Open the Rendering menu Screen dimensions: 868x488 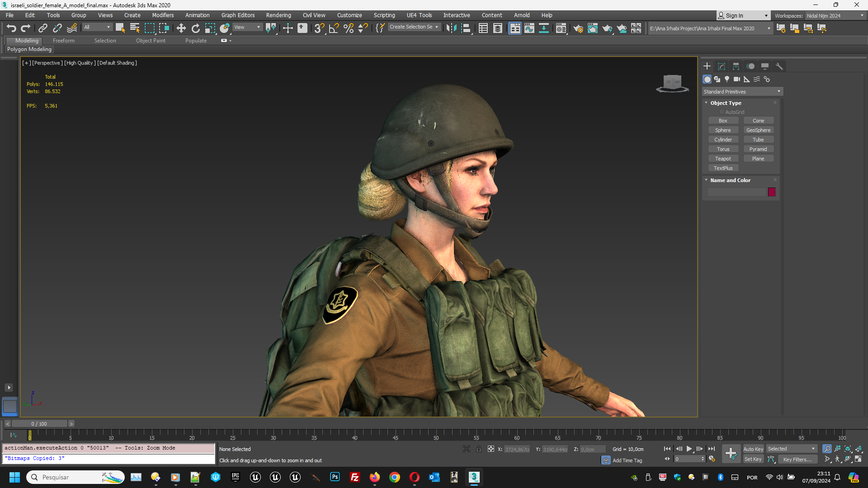coord(278,15)
